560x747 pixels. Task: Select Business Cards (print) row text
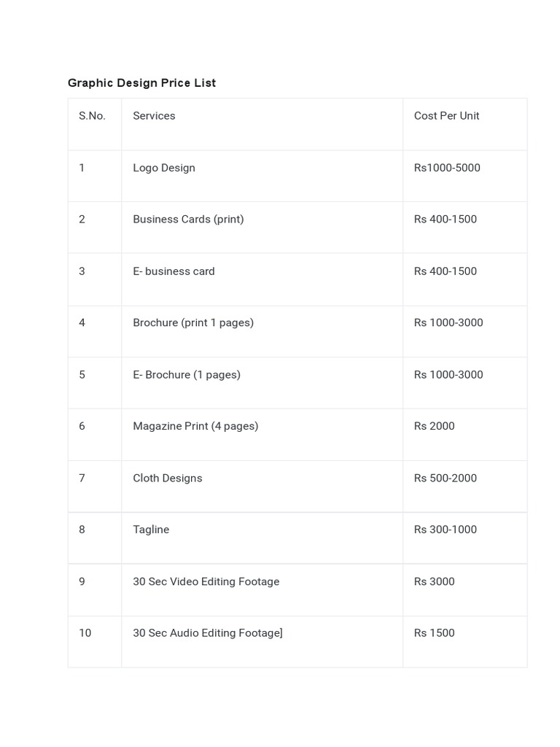[188, 219]
